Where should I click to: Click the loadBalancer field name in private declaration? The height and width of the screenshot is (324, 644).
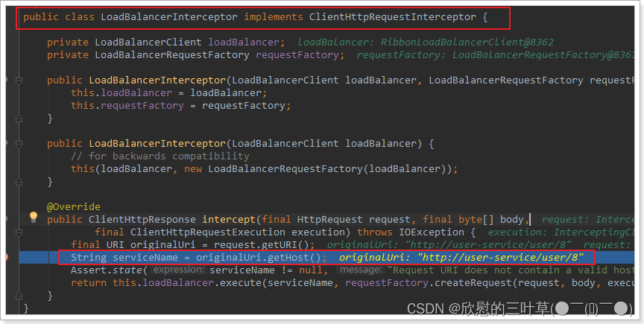tap(244, 42)
